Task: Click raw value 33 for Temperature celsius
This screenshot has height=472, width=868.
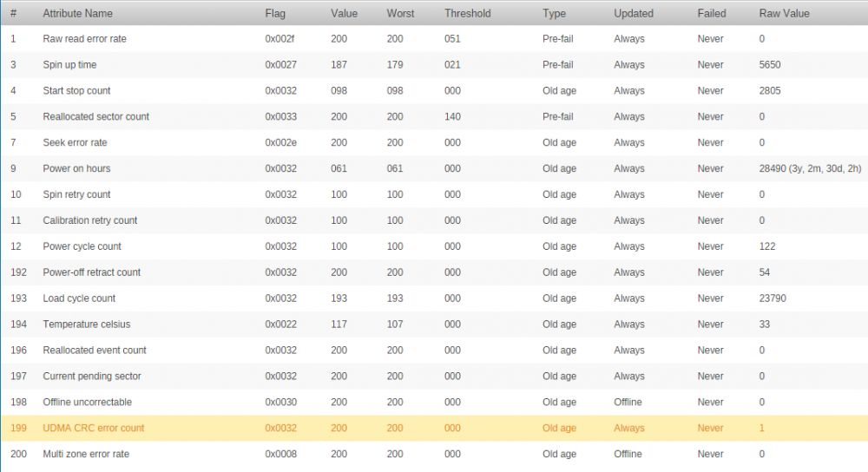Action: [764, 324]
